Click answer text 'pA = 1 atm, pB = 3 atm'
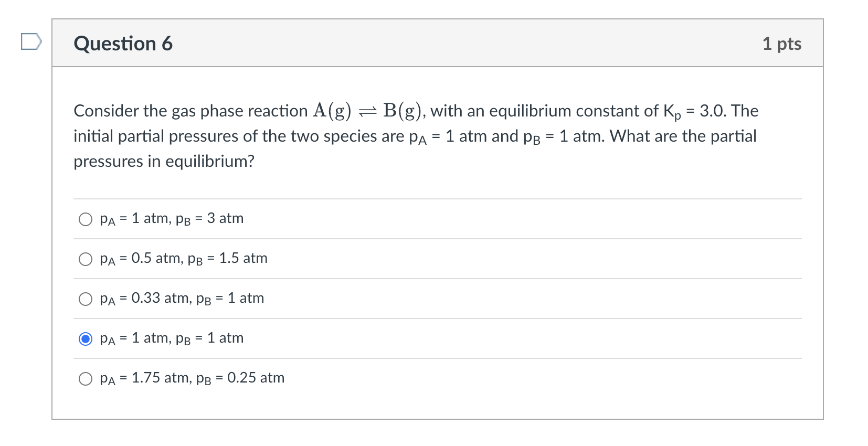This screenshot has width=868, height=446. (172, 219)
